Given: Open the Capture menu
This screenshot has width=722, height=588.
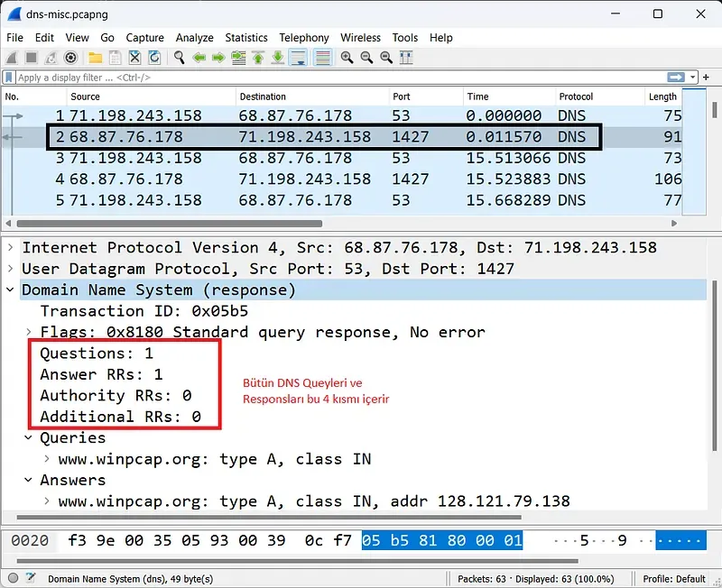Looking at the screenshot, I should 144,38.
